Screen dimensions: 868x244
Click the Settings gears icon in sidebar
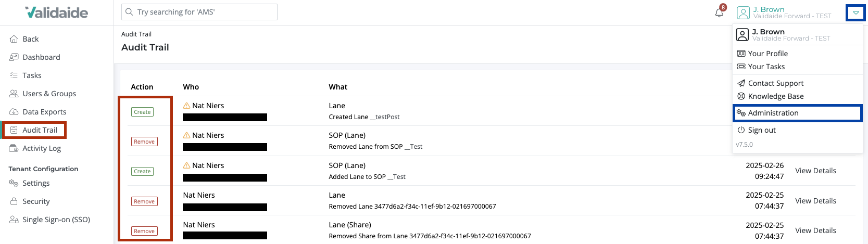pos(14,183)
